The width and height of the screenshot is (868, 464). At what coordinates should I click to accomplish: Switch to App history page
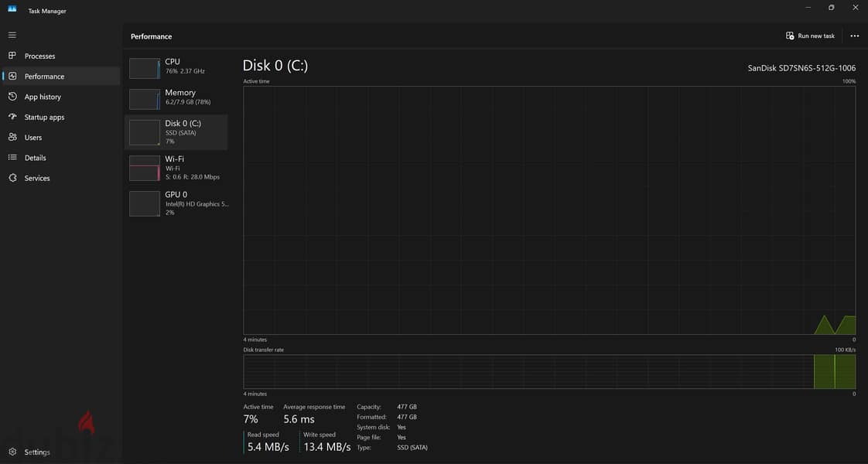[x=43, y=97]
